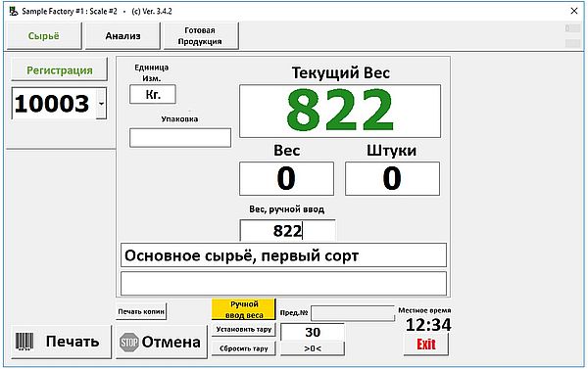588x369 pixels.
Task: Click the Вес, ручной ввод input field
Action: pos(287,230)
